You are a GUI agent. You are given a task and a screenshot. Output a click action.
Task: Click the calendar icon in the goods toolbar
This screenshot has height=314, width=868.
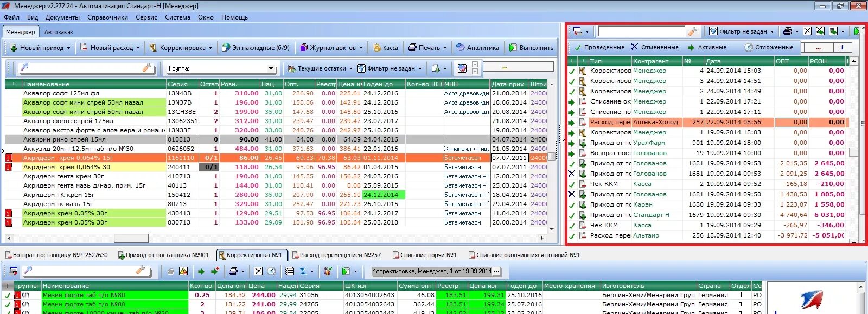(x=462, y=68)
